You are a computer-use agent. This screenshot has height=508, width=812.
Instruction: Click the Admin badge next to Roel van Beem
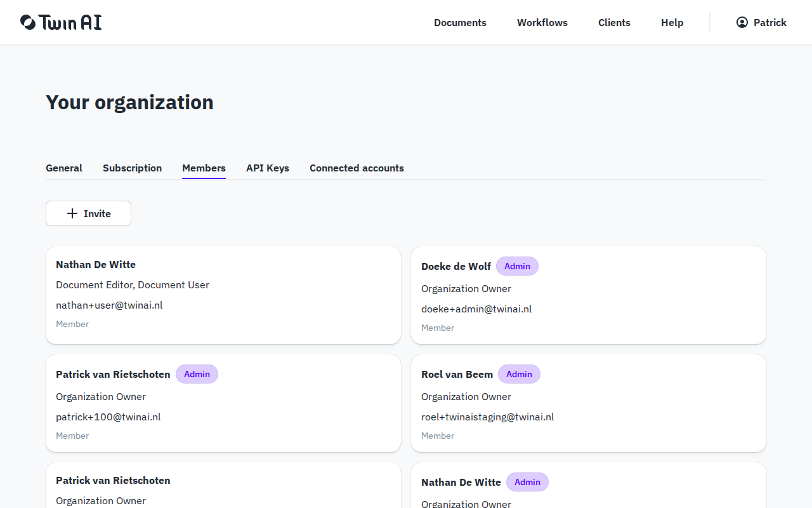(519, 374)
